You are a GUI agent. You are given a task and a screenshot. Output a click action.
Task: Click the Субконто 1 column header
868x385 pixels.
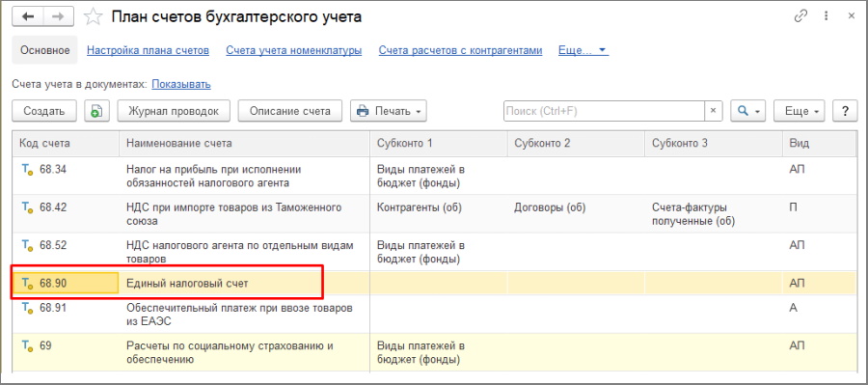(439, 144)
